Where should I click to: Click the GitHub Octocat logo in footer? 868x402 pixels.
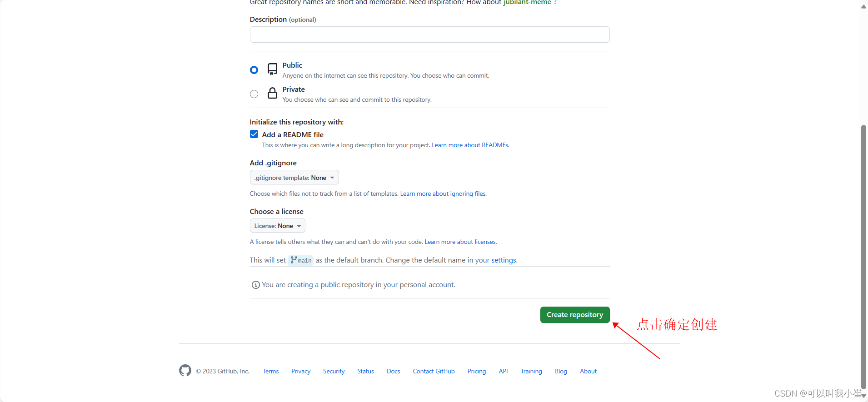(x=185, y=371)
